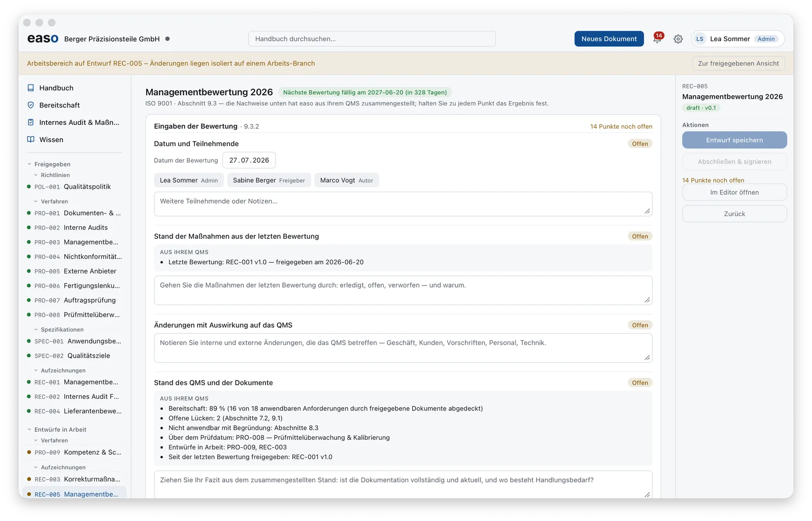Open SPEC-002 Qualitätsziele
This screenshot has width=812, height=521.
coord(75,356)
